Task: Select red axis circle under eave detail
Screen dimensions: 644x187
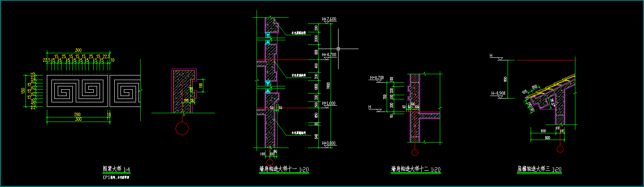Action: 560,148
